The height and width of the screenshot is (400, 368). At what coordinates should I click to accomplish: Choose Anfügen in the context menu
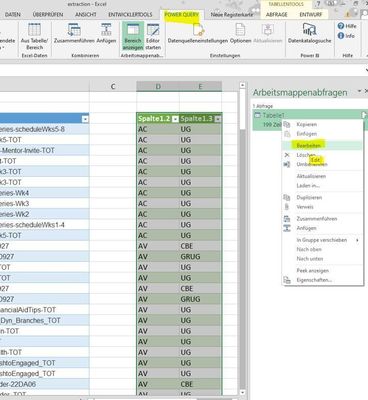322,228
